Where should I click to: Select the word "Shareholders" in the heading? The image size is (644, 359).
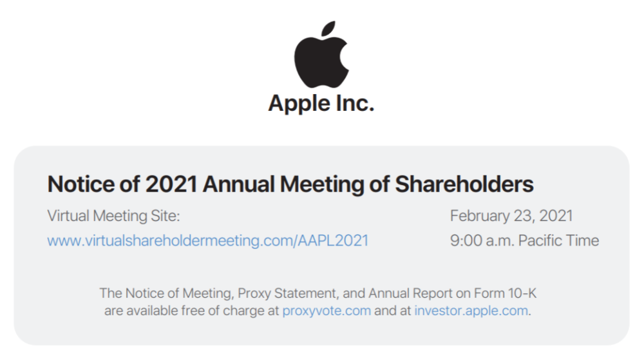click(464, 184)
